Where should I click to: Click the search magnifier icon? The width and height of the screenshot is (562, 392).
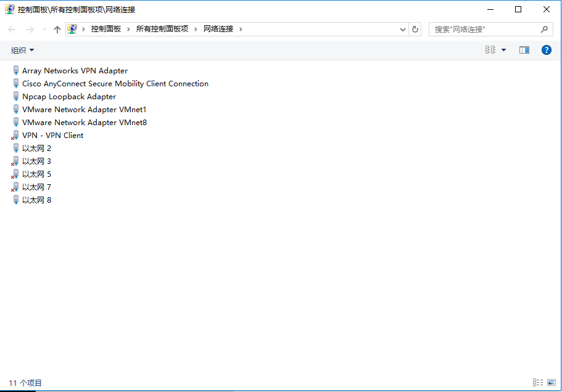click(x=545, y=29)
